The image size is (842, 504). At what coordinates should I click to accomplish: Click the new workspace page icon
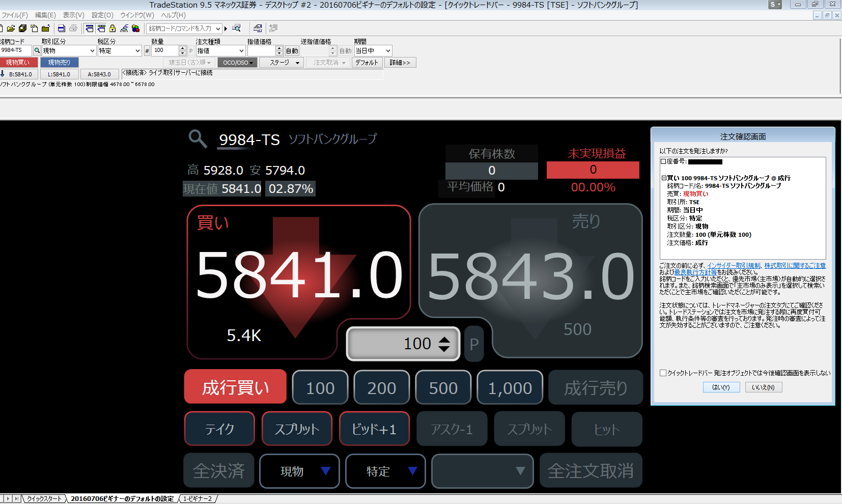34,29
